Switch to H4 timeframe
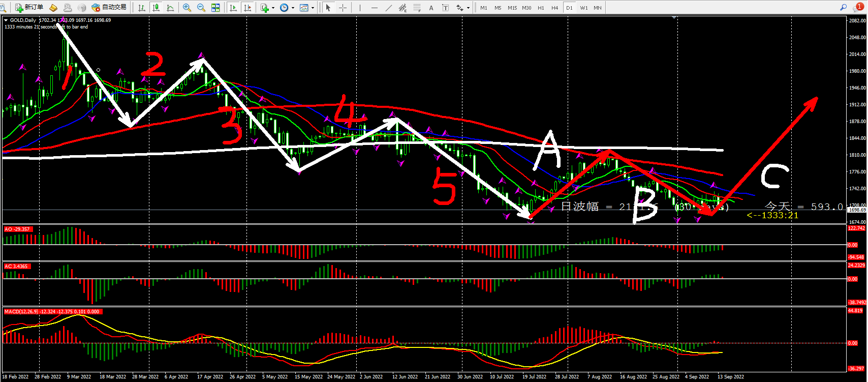Viewport: 868px width, 382px height. pos(555,8)
